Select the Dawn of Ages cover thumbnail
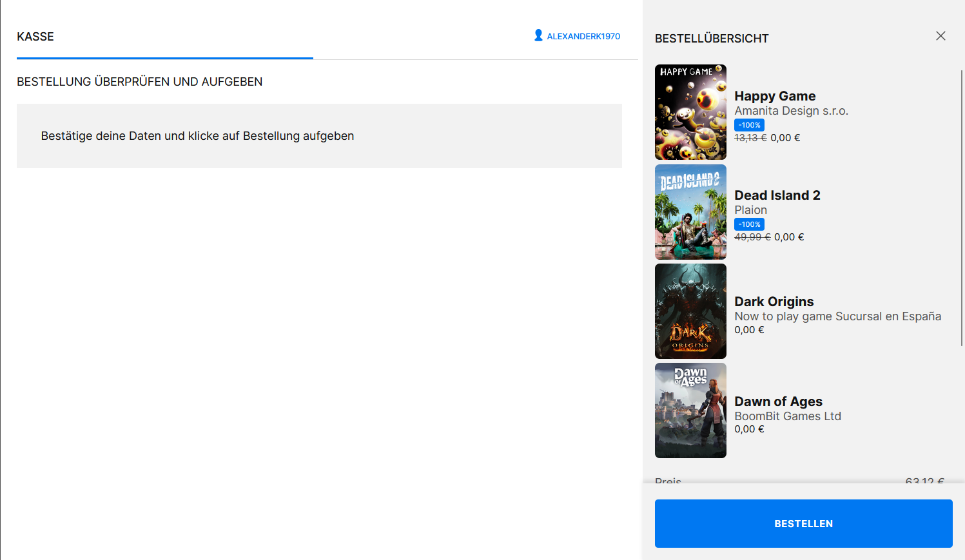 690,410
